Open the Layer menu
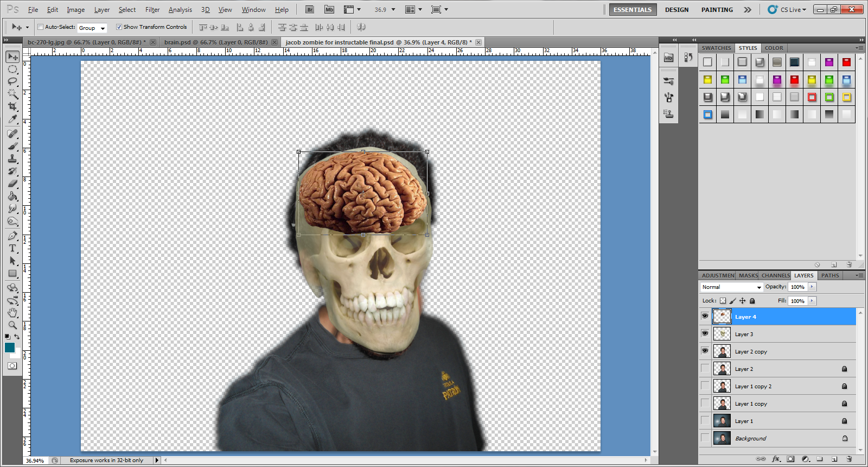 click(x=101, y=10)
